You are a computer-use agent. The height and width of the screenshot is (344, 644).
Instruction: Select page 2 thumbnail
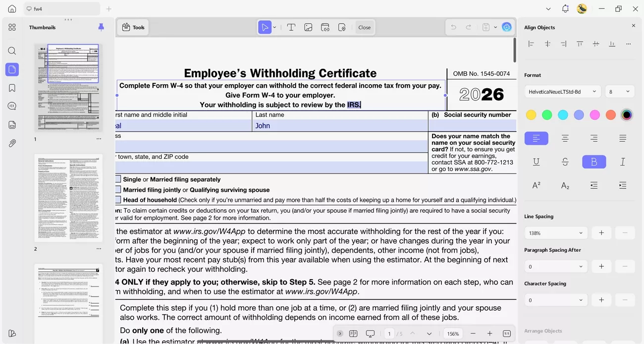[x=68, y=198]
